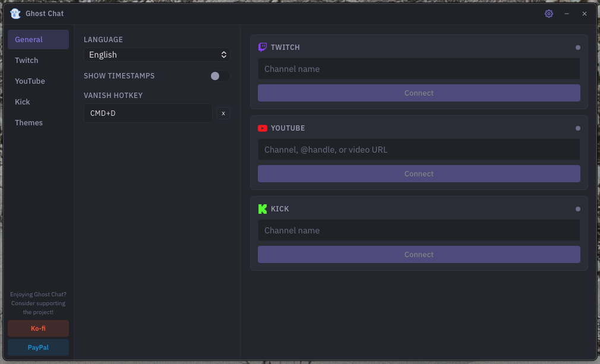Click the green Kick platform icon
Image resolution: width=600 pixels, height=364 pixels.
[262, 208]
